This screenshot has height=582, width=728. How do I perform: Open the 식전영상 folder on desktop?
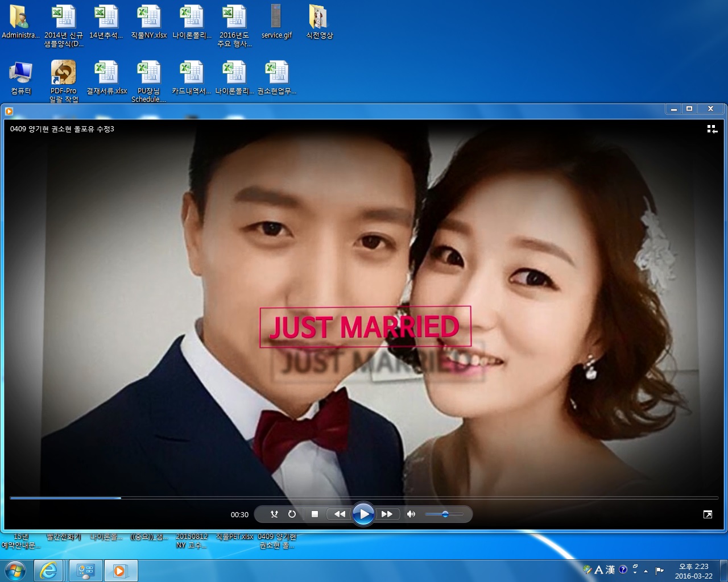[319, 22]
